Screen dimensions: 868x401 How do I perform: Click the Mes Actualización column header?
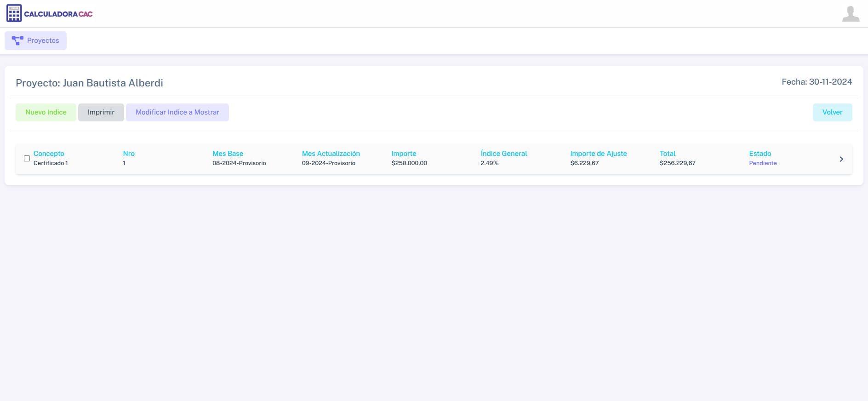331,154
